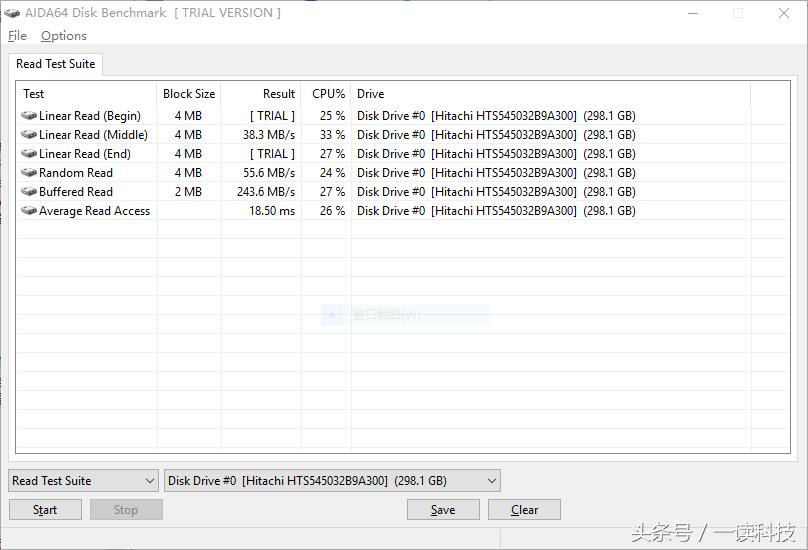Viewport: 808px width, 550px height.
Task: Click Drive cell in Random Read row
Action: pos(496,173)
